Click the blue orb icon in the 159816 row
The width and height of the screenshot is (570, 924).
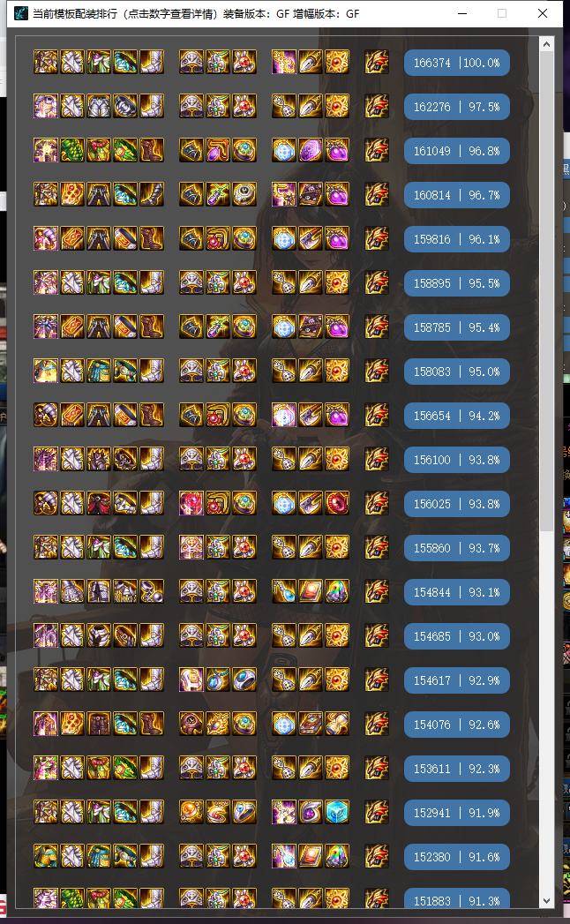283,238
